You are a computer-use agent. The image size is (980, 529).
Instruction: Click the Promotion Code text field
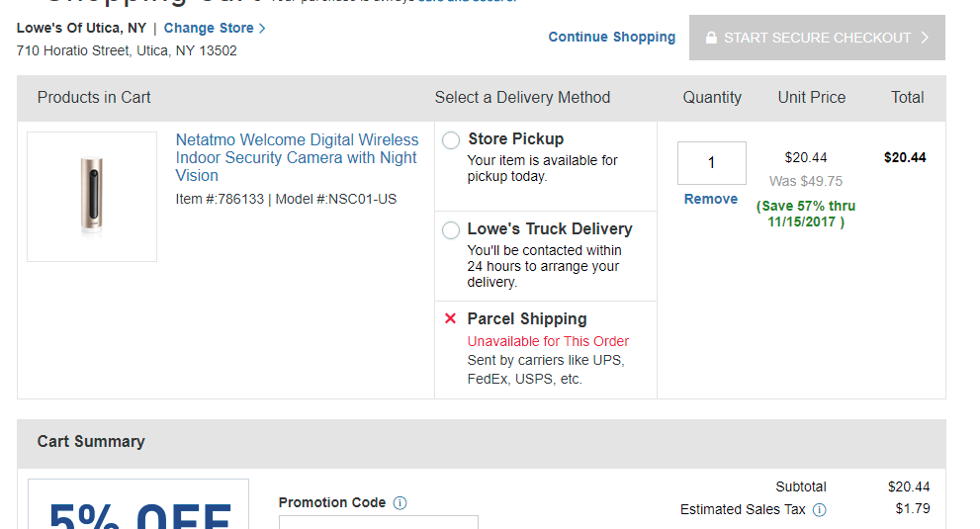tap(378, 521)
